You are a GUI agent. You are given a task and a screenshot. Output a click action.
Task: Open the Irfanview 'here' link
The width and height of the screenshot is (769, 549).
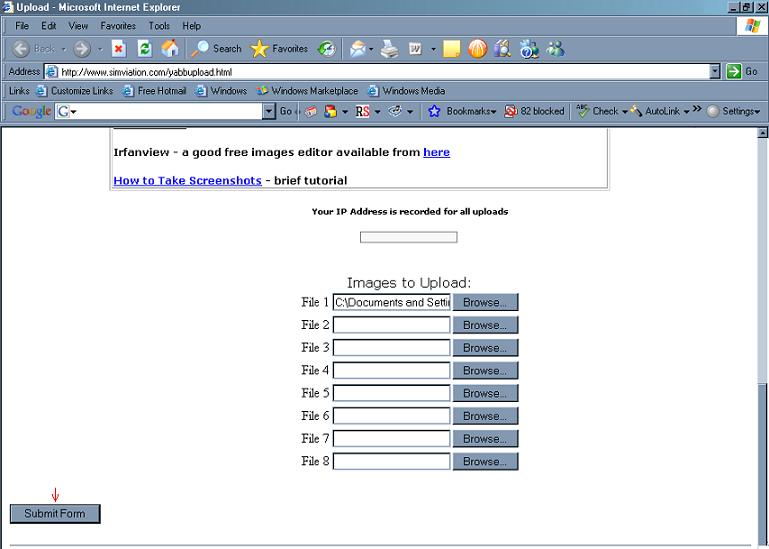pyautogui.click(x=436, y=152)
